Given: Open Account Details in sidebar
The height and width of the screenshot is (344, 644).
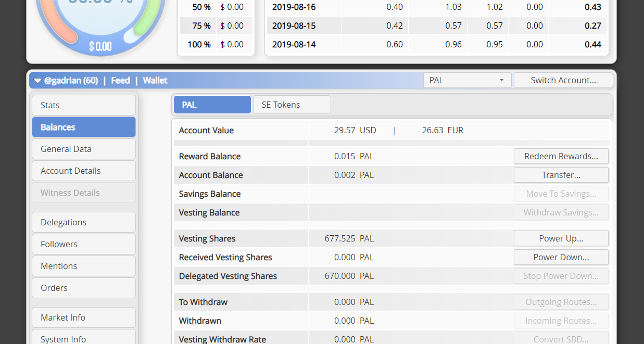Looking at the screenshot, I should tap(83, 171).
